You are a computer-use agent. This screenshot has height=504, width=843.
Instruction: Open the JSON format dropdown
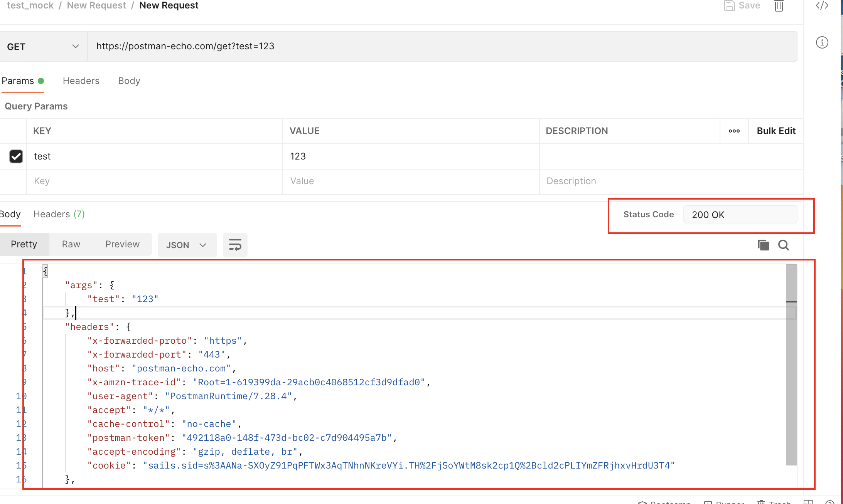click(x=187, y=245)
